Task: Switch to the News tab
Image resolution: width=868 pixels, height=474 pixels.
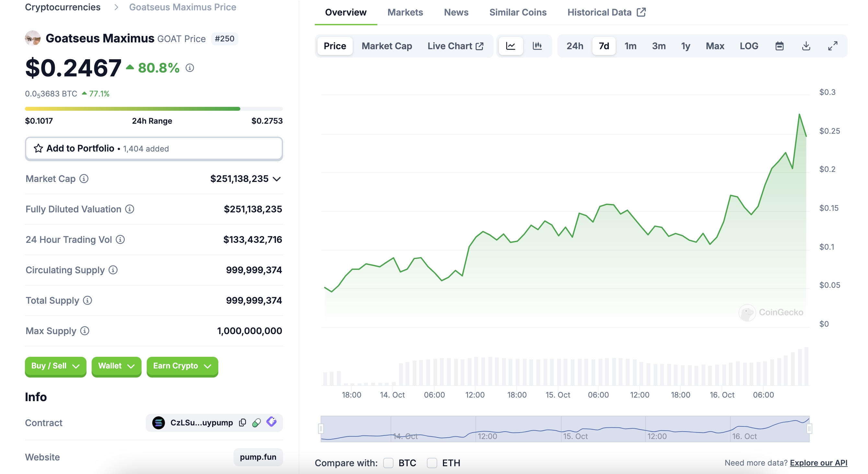Action: (456, 12)
